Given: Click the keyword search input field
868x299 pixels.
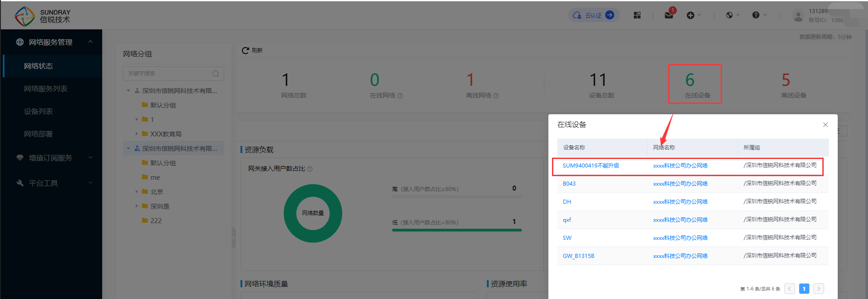Looking at the screenshot, I should [x=167, y=74].
